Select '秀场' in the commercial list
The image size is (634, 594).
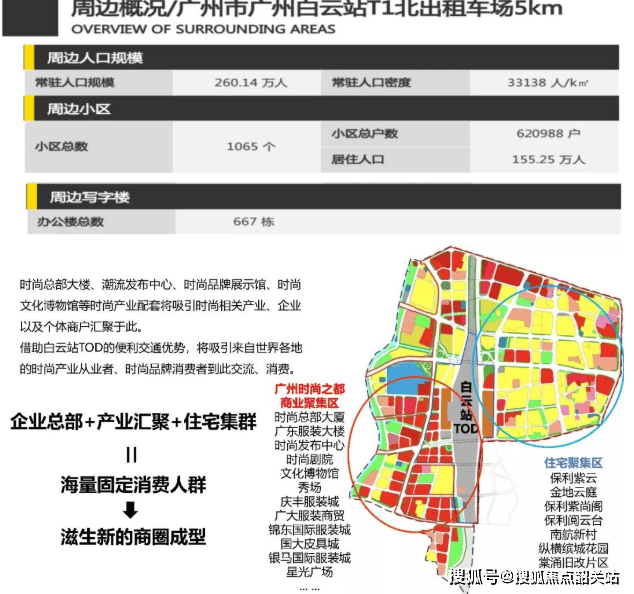coord(309,487)
